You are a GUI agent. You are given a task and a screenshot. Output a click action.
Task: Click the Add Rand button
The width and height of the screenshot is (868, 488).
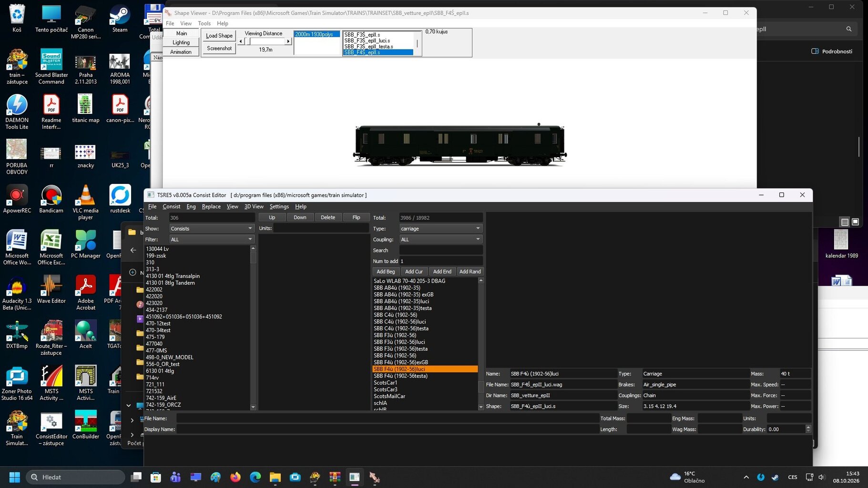[470, 272]
